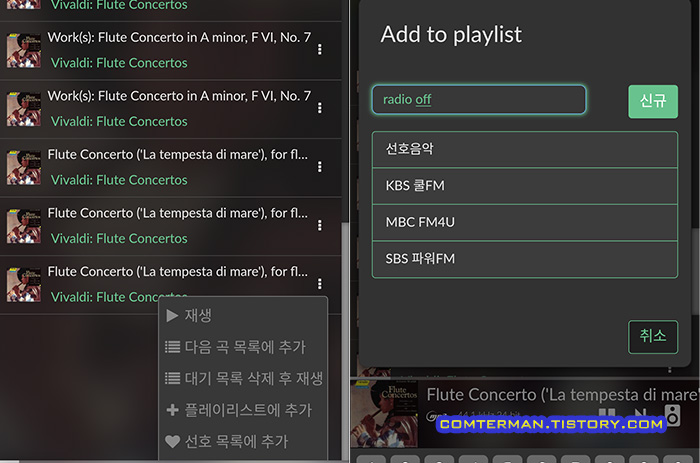
Task: Click the playlist name field containing 'radio off'
Action: pos(479,100)
